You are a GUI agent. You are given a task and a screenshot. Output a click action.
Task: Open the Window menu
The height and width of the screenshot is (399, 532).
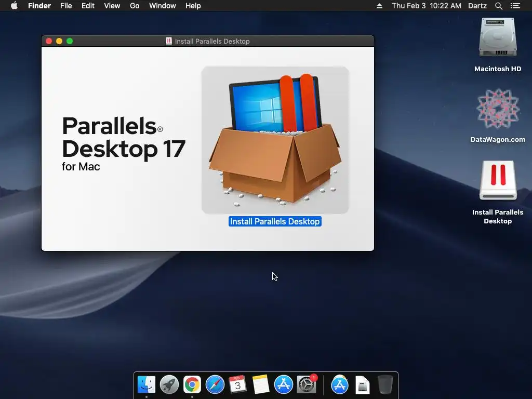(x=163, y=6)
